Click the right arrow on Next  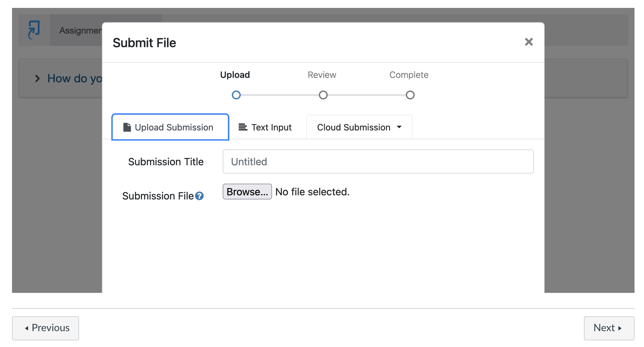[x=620, y=328]
